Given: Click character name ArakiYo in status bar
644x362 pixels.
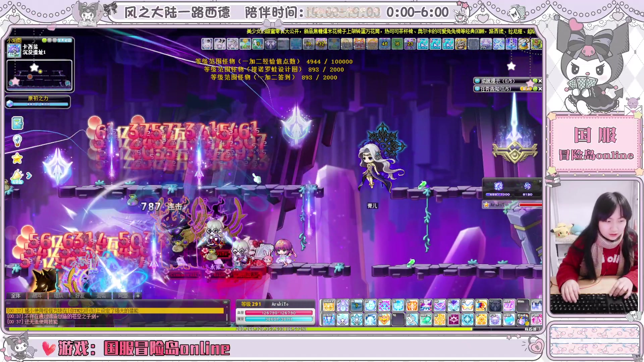Looking at the screenshot, I should pyautogui.click(x=280, y=304).
